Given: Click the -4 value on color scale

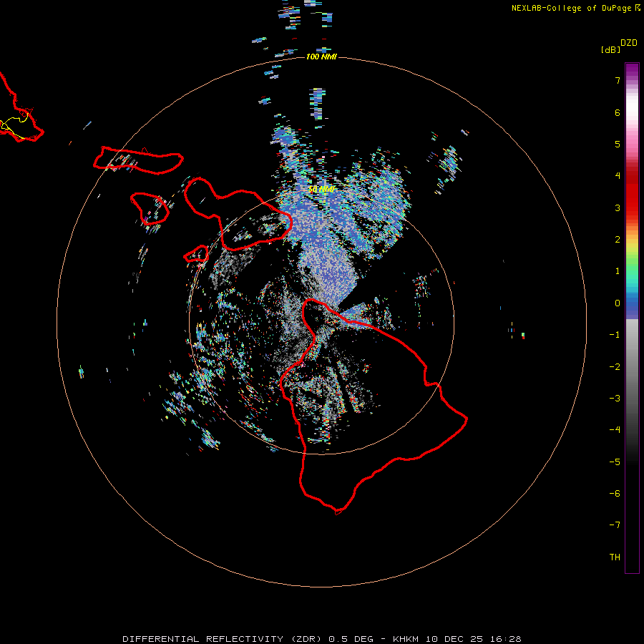Looking at the screenshot, I should click(615, 430).
